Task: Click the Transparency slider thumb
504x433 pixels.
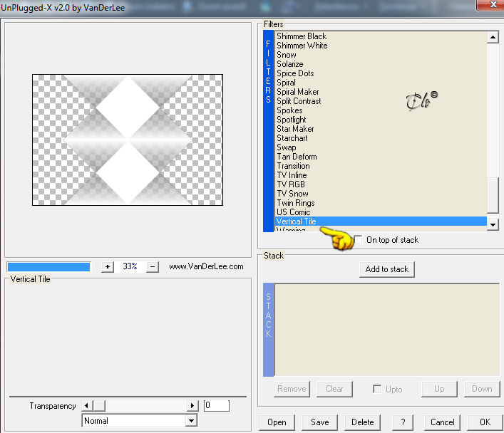Action: tap(98, 406)
